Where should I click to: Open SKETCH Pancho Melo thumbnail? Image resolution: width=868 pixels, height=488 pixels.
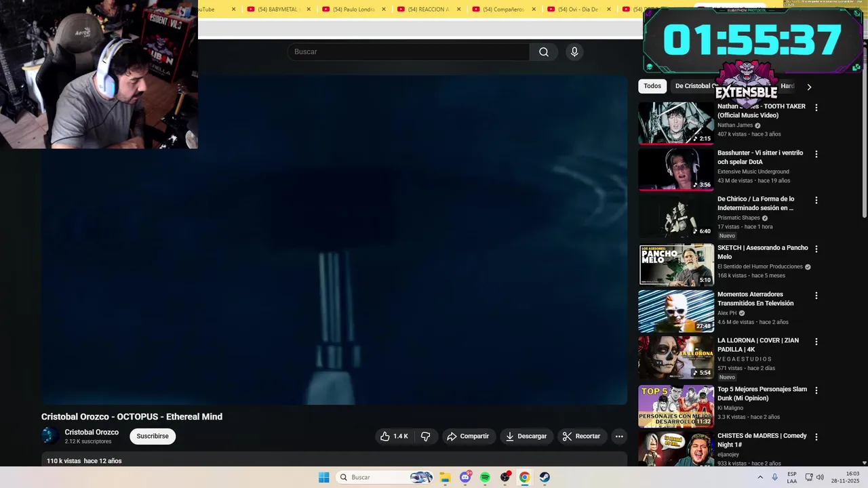tap(676, 265)
